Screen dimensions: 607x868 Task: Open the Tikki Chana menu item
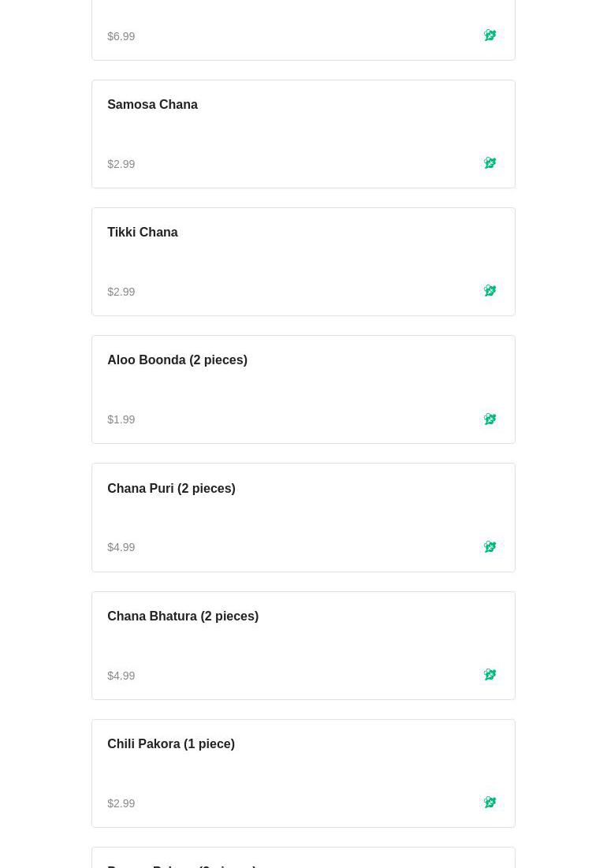[143, 233]
